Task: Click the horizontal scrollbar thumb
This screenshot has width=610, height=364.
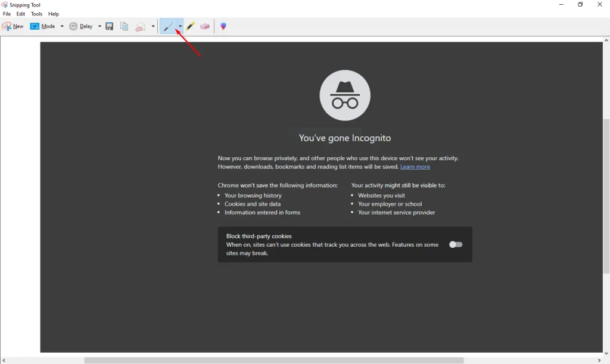Action: point(274,360)
